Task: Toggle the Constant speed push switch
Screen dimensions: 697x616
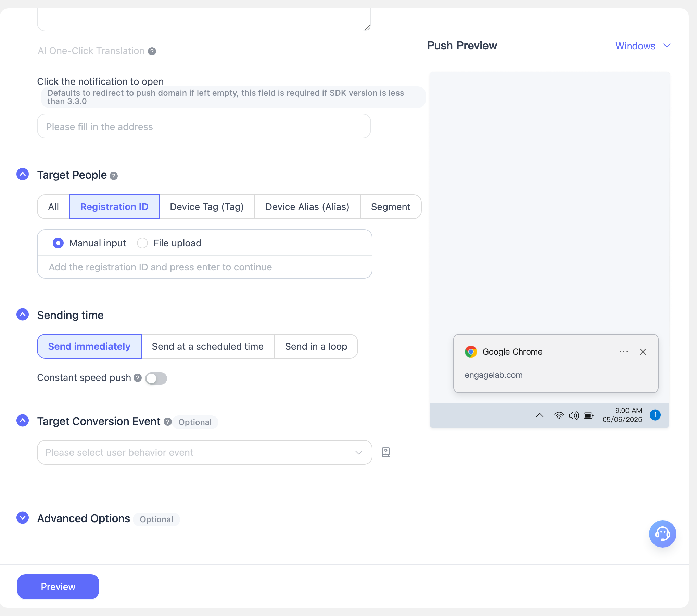Action: [156, 378]
